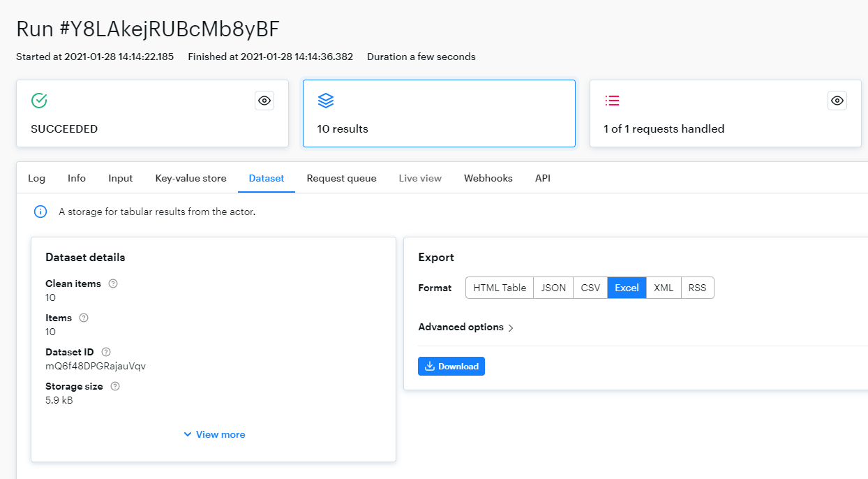Expand View more dataset details
868x479 pixels.
click(214, 434)
